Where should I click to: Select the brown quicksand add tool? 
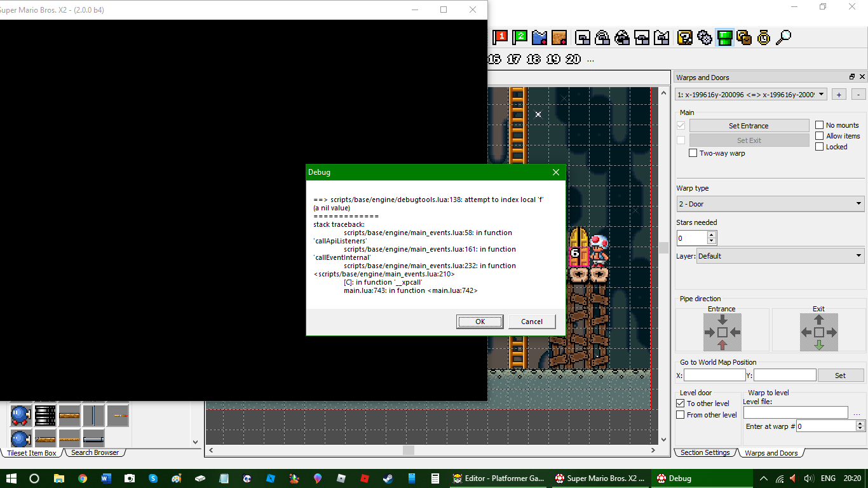coord(559,37)
